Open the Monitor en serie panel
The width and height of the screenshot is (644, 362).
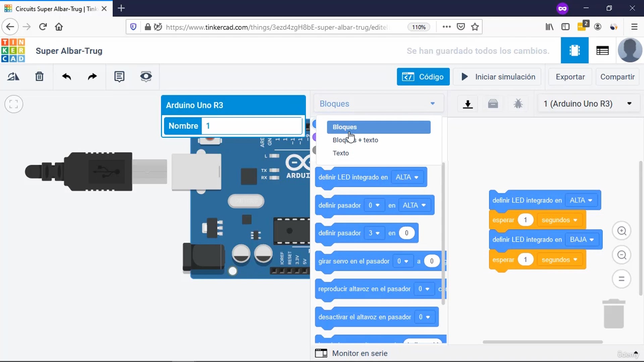click(x=351, y=353)
